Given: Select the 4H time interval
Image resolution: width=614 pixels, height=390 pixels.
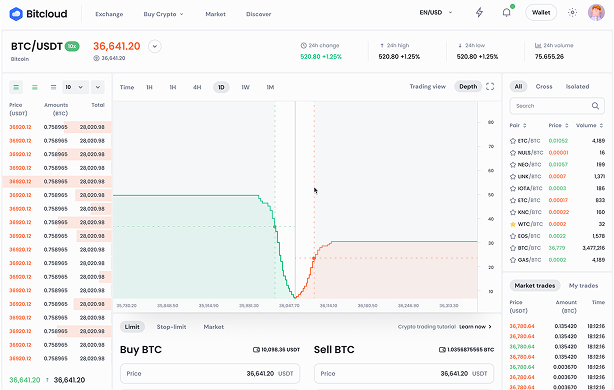Looking at the screenshot, I should [x=197, y=87].
